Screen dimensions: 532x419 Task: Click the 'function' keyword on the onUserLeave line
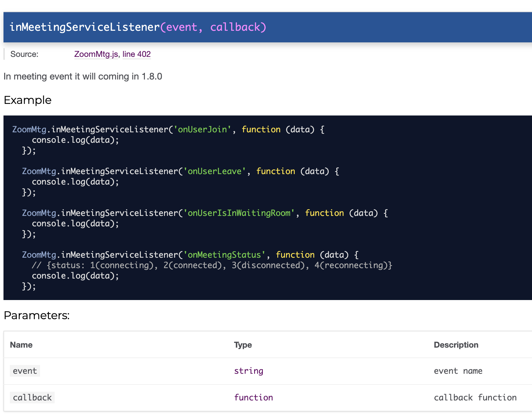coord(276,171)
